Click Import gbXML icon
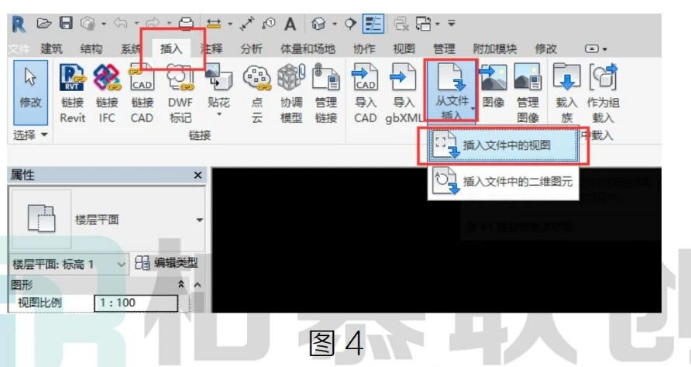691x367 pixels. (403, 94)
